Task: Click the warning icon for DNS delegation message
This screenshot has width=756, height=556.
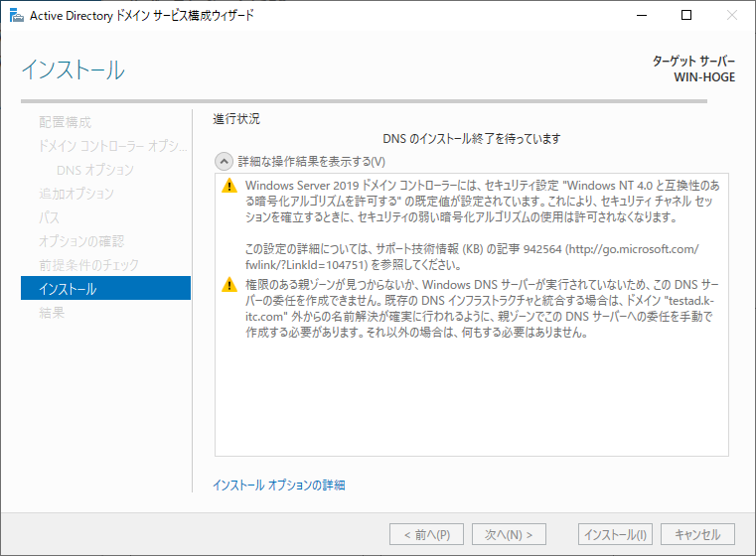Action: click(229, 285)
